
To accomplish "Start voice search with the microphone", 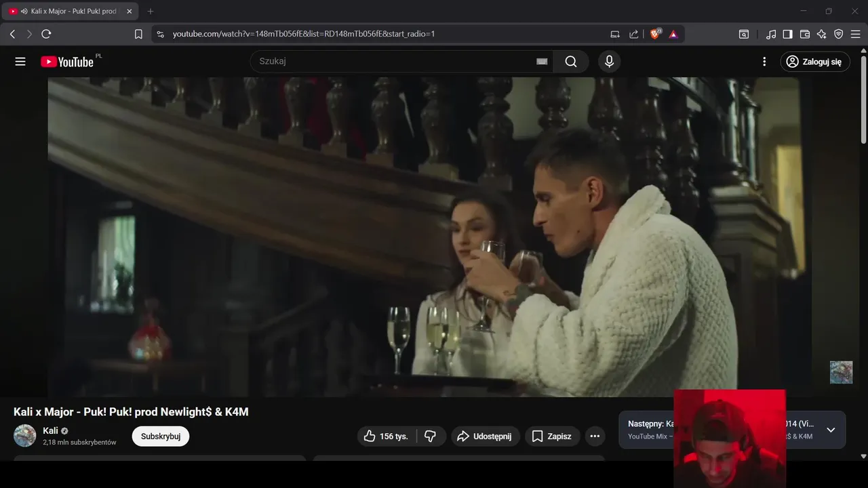I will [609, 62].
